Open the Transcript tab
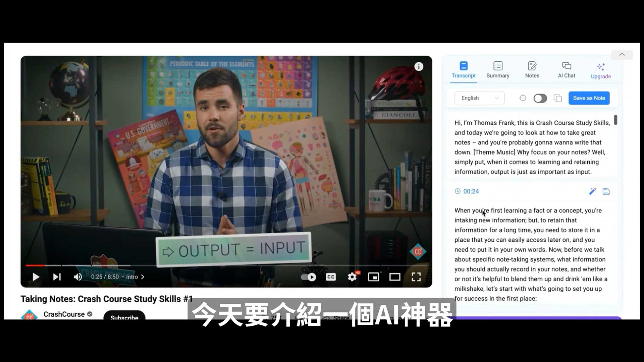This screenshot has width=644, height=362. (464, 70)
